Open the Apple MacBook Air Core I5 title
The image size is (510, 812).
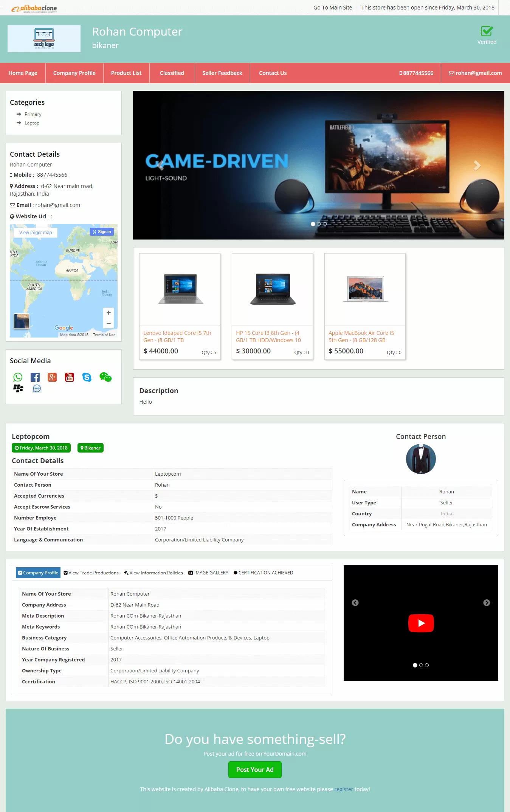pyautogui.click(x=361, y=336)
